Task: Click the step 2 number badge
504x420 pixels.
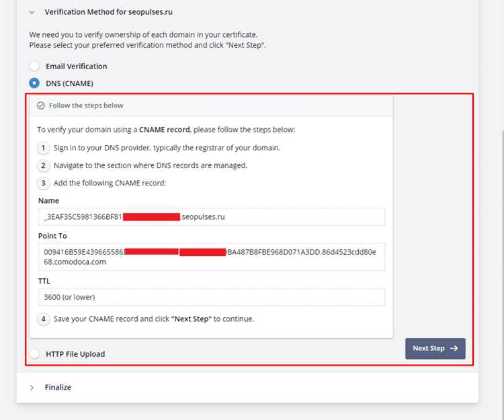Action: (x=44, y=165)
